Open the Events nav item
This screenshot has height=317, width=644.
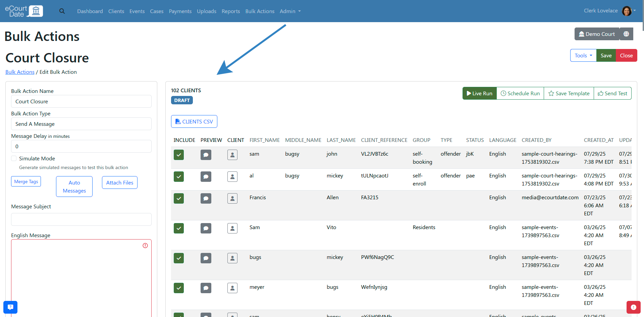[x=137, y=11]
